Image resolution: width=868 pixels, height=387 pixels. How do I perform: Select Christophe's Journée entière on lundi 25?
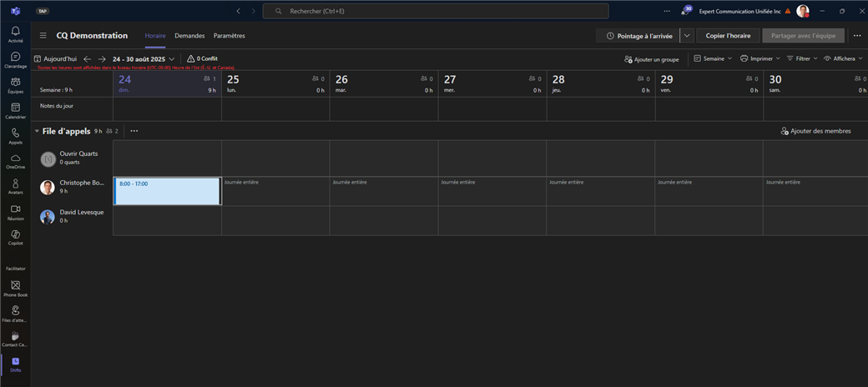click(275, 191)
